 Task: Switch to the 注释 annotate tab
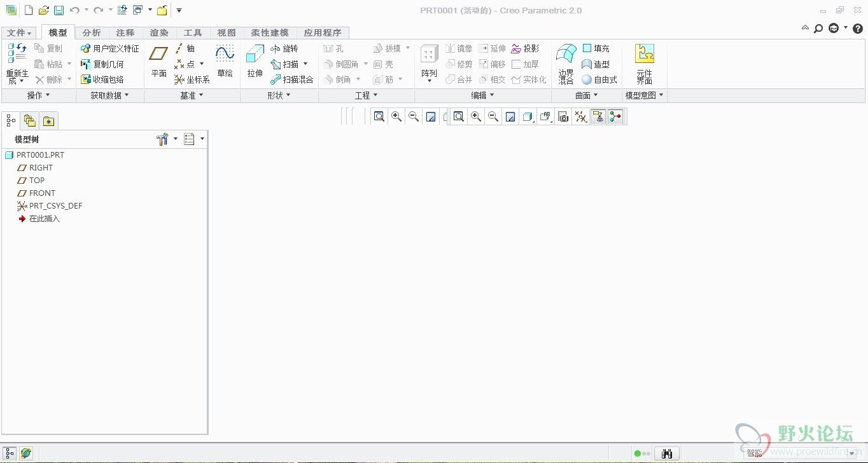click(x=125, y=33)
